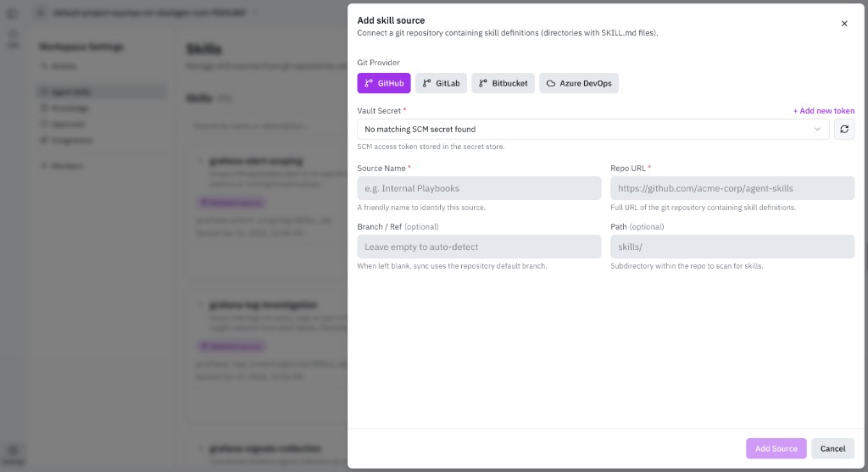This screenshot has height=472, width=868.
Task: Click 'When left blank, sync uses' helper text
Action: point(452,266)
